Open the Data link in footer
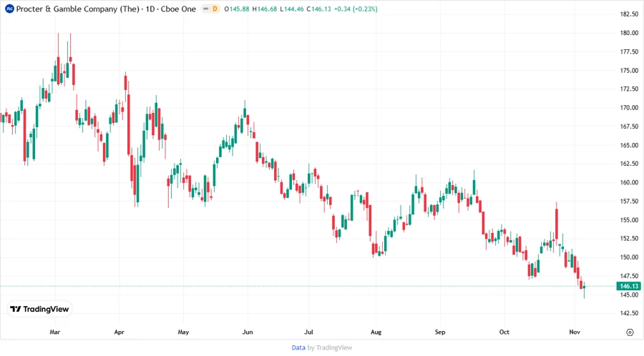This screenshot has width=644, height=356. click(298, 347)
